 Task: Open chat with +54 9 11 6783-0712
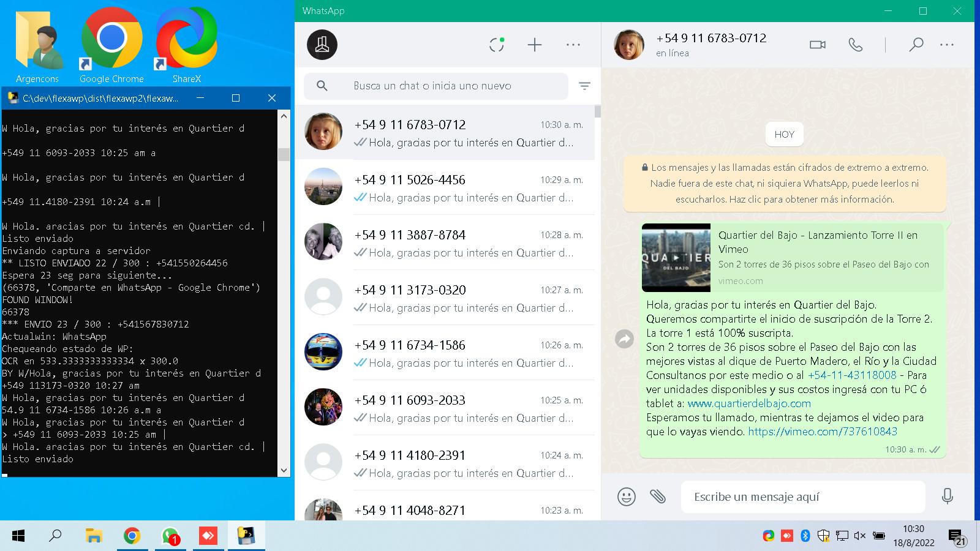(445, 133)
